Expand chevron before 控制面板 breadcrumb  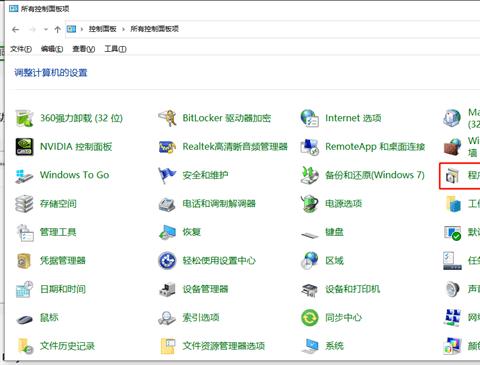click(x=82, y=29)
